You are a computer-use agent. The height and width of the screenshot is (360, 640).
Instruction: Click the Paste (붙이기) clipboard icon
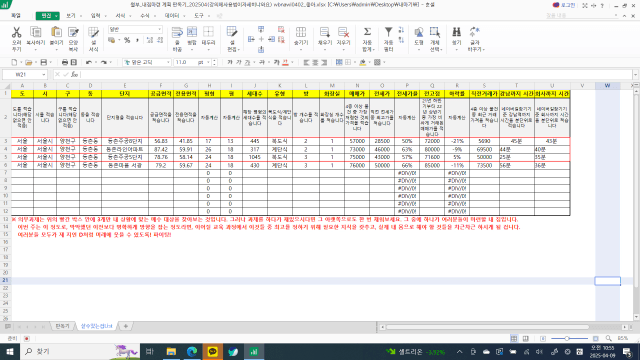[x=56, y=33]
